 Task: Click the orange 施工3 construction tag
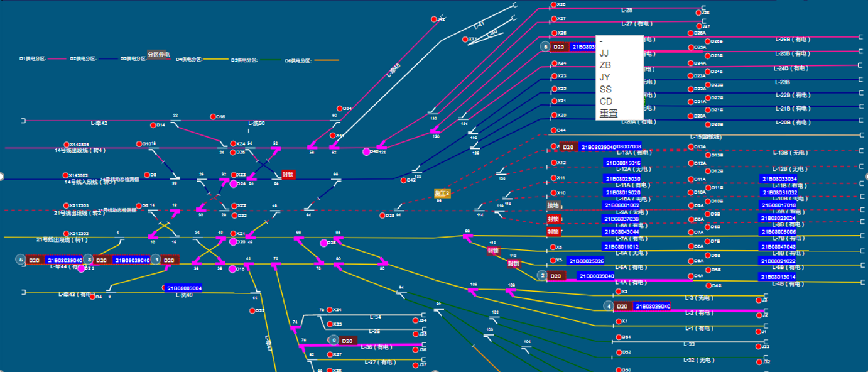point(443,193)
